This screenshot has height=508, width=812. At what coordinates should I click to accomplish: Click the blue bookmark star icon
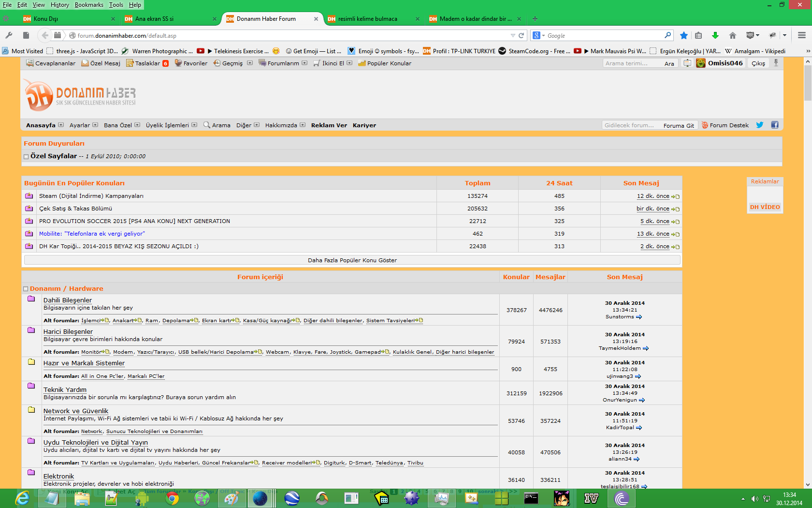click(684, 35)
